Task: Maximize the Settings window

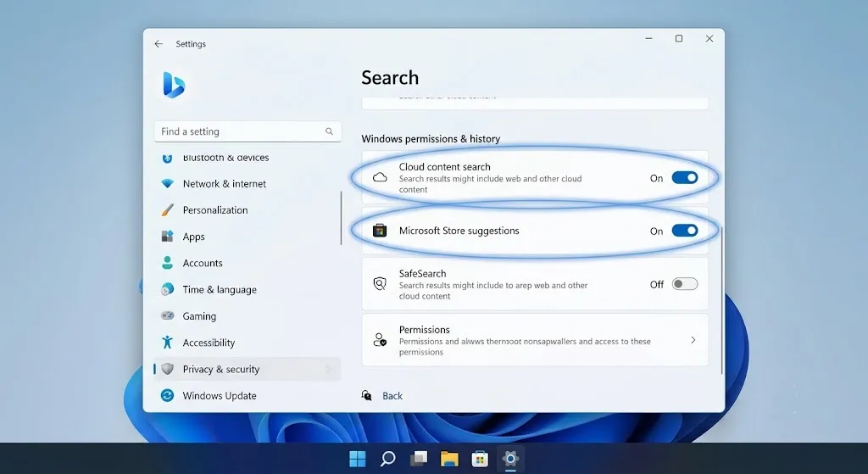Action: tap(679, 38)
